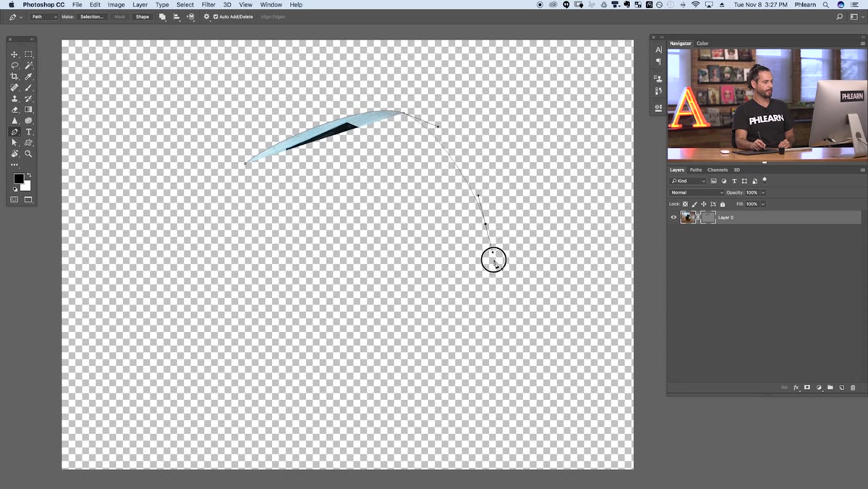
Task: Select the Layer 0 mask thumbnail
Action: pos(707,217)
